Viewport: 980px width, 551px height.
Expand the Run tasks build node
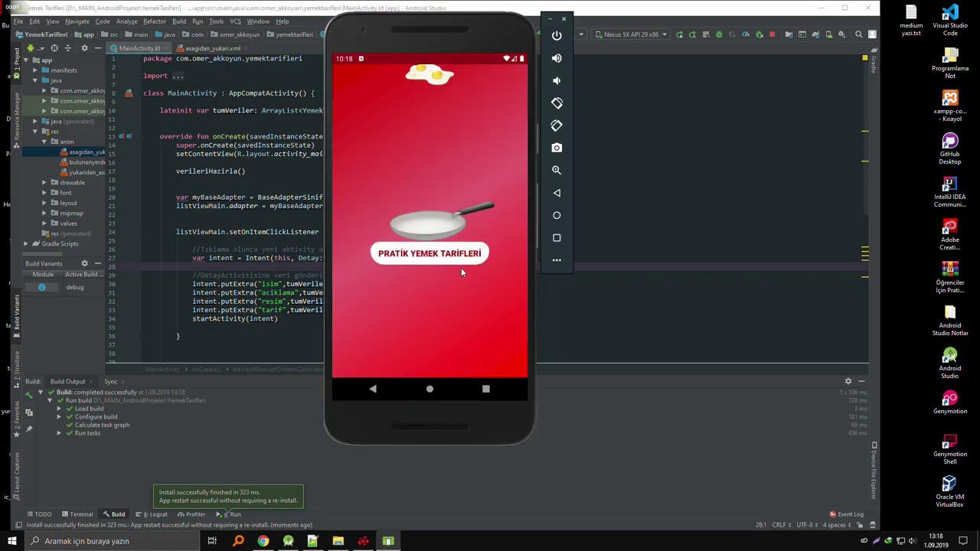pyautogui.click(x=59, y=433)
